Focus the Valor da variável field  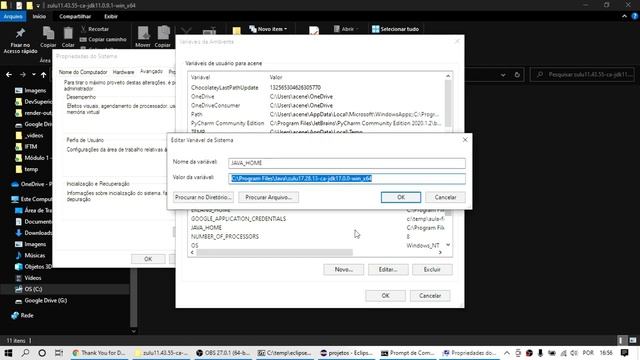click(347, 178)
